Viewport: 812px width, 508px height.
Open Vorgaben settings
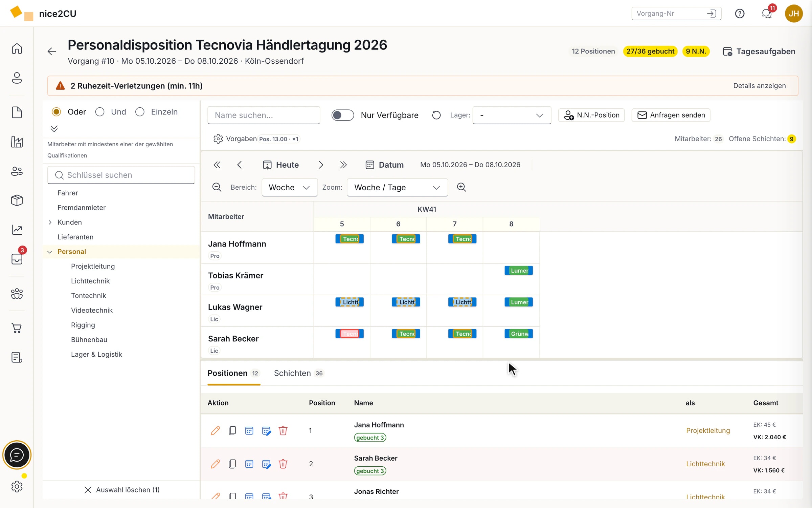(235, 139)
